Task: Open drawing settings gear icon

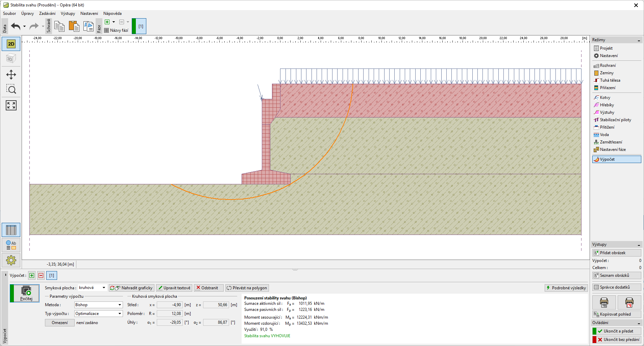Action: (11, 260)
